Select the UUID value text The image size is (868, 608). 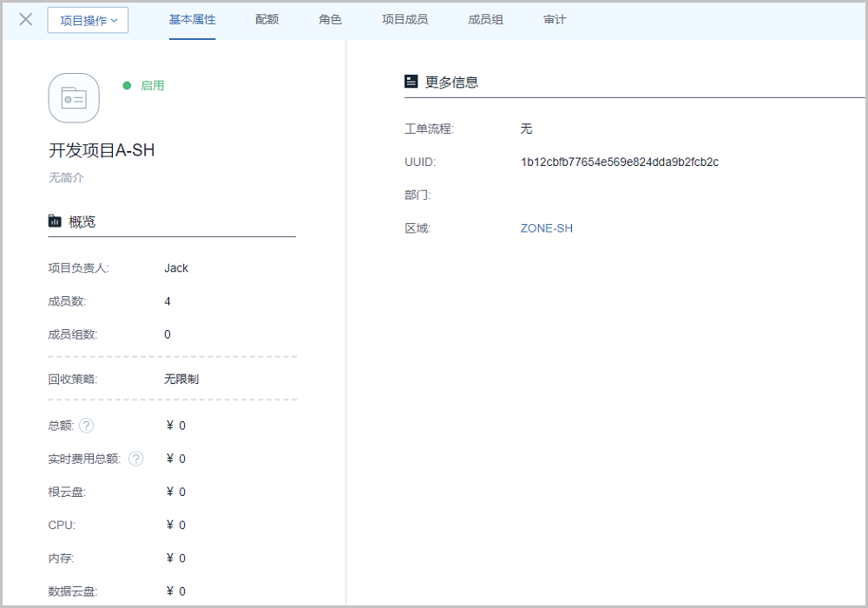tap(619, 162)
